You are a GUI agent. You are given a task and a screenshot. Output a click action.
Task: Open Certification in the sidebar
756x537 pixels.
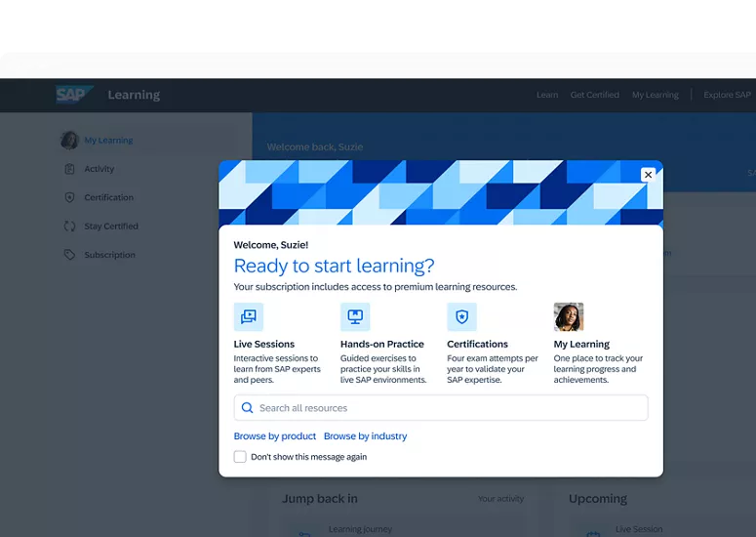[109, 197]
